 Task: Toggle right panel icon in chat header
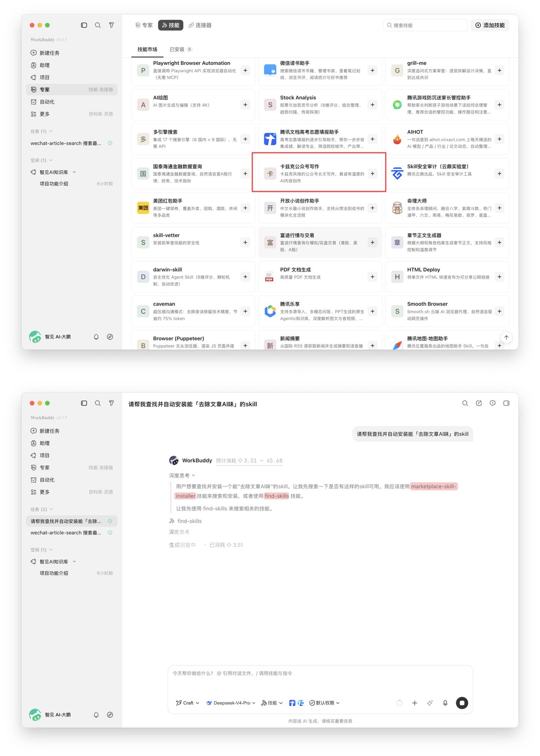coord(506,403)
